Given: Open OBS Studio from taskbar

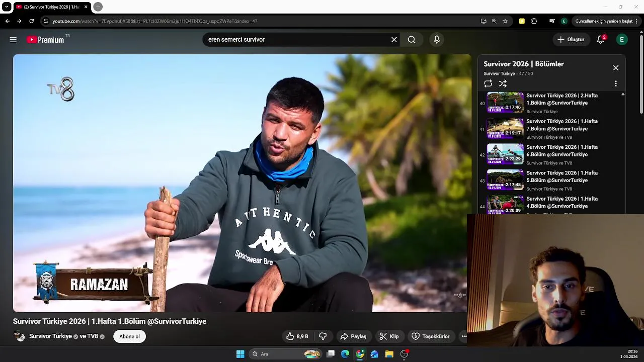Looking at the screenshot, I should (x=404, y=354).
